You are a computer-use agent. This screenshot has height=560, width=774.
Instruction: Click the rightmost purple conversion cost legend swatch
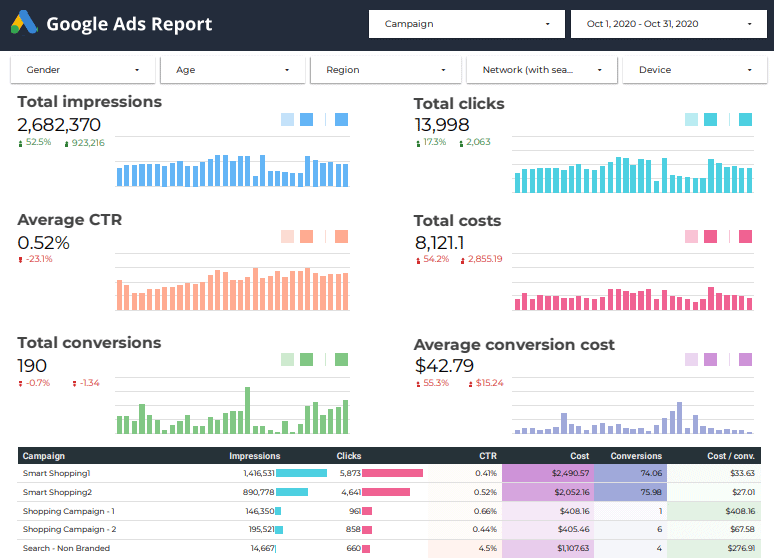(x=745, y=360)
